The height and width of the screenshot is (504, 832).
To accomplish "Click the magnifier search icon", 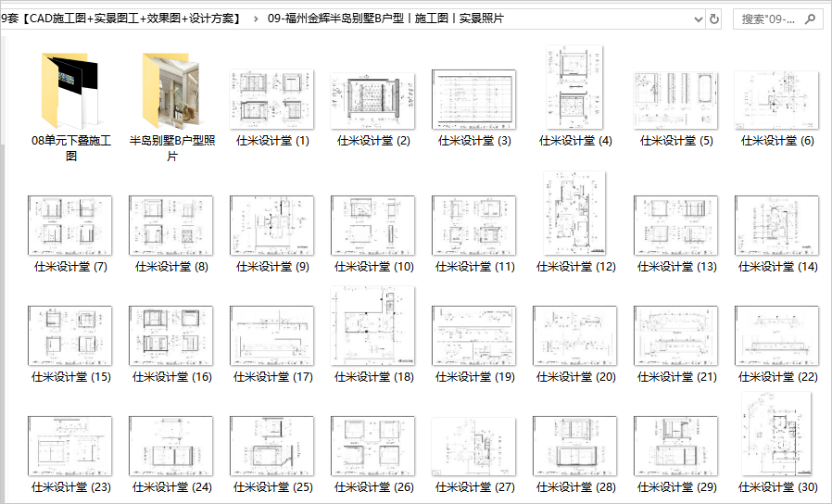I will click(x=810, y=19).
